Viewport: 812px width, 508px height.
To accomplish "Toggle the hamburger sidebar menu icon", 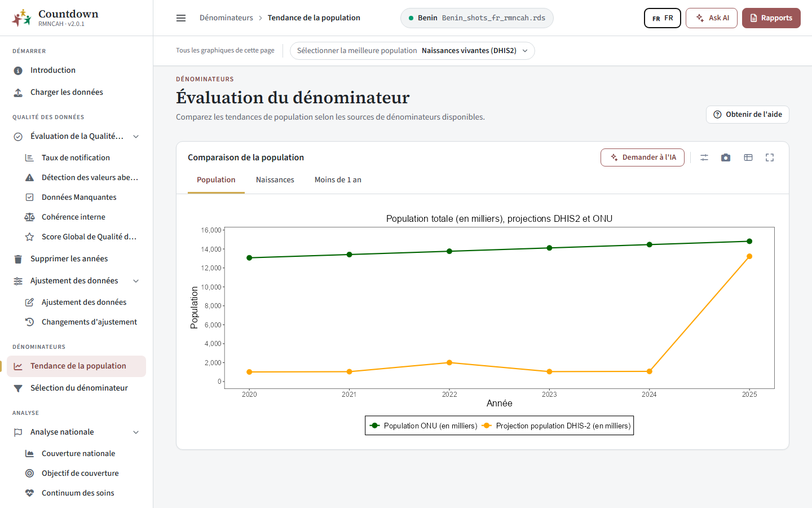I will [x=181, y=18].
